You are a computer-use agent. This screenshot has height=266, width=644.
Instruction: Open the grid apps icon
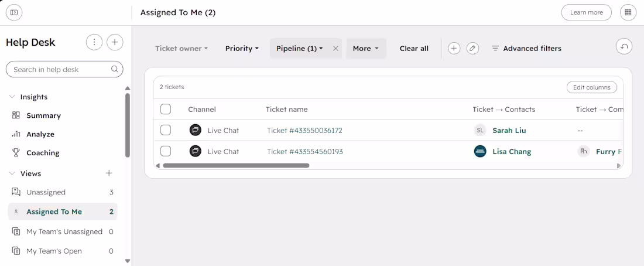tap(628, 12)
